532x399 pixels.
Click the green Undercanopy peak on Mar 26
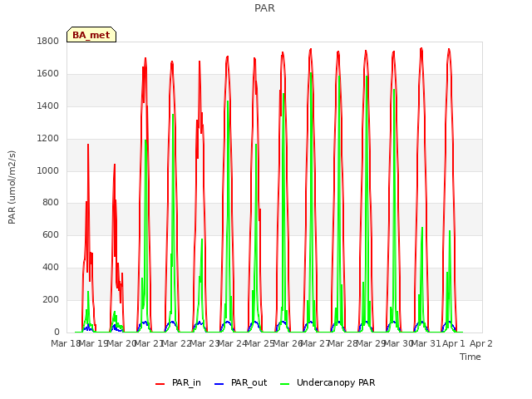coord(311,73)
